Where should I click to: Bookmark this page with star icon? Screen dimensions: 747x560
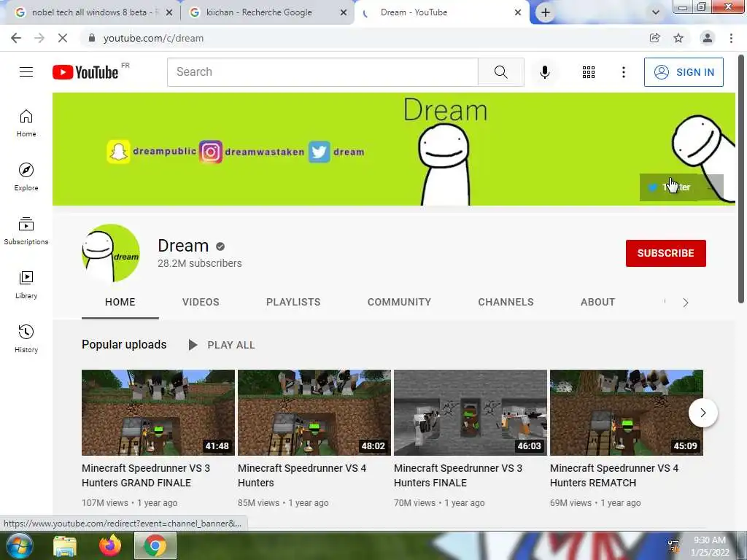click(x=678, y=38)
